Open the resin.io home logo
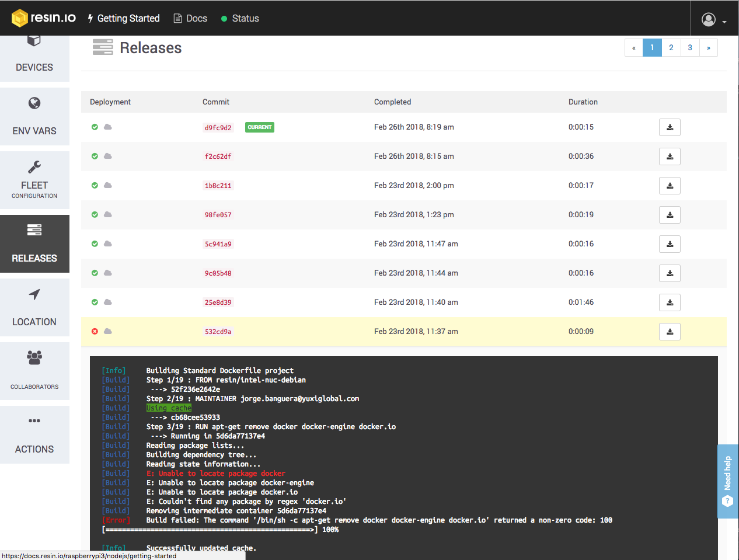 point(44,18)
